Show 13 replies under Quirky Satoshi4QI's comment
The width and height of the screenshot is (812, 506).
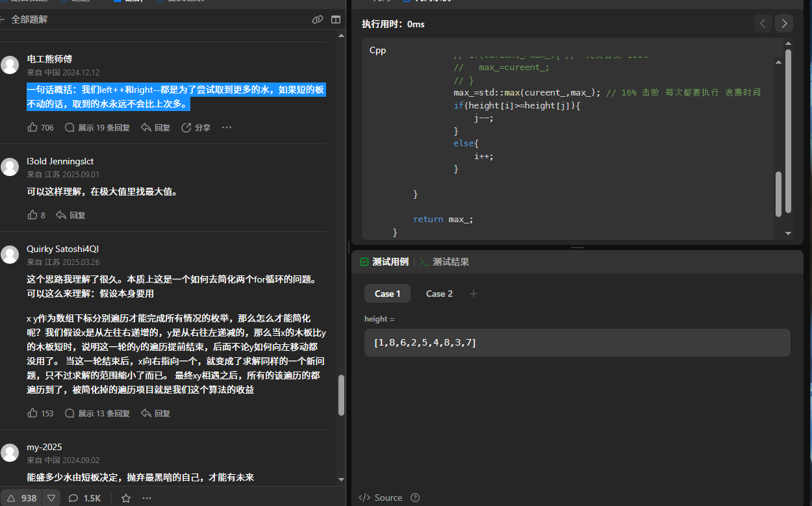[97, 413]
